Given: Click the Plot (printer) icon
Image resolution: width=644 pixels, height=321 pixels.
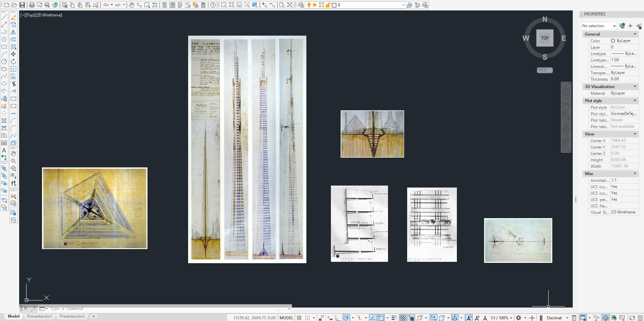Looking at the screenshot, I should (x=32, y=5).
